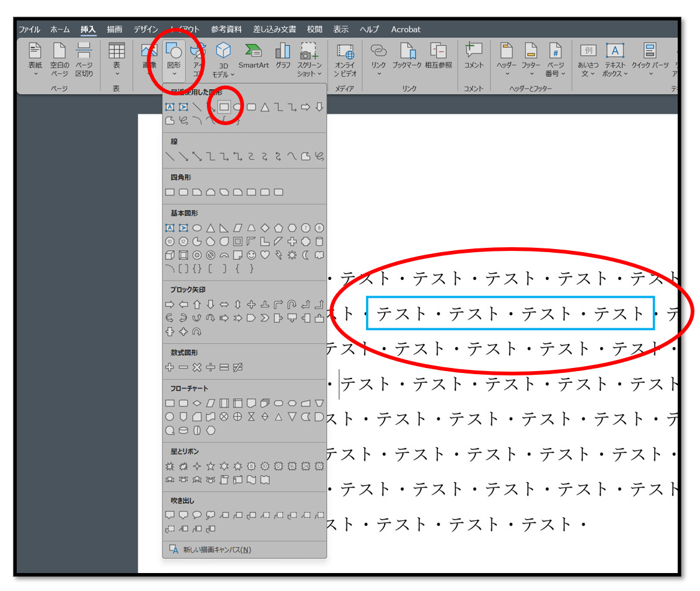Select the rectangle in recently used shapes

coord(224,107)
